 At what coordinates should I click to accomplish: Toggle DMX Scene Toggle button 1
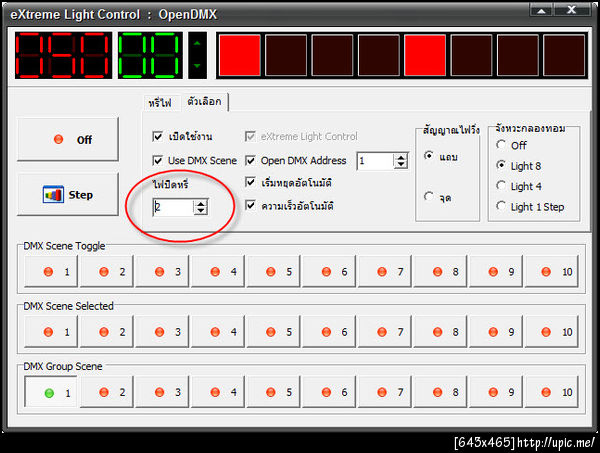click(51, 272)
